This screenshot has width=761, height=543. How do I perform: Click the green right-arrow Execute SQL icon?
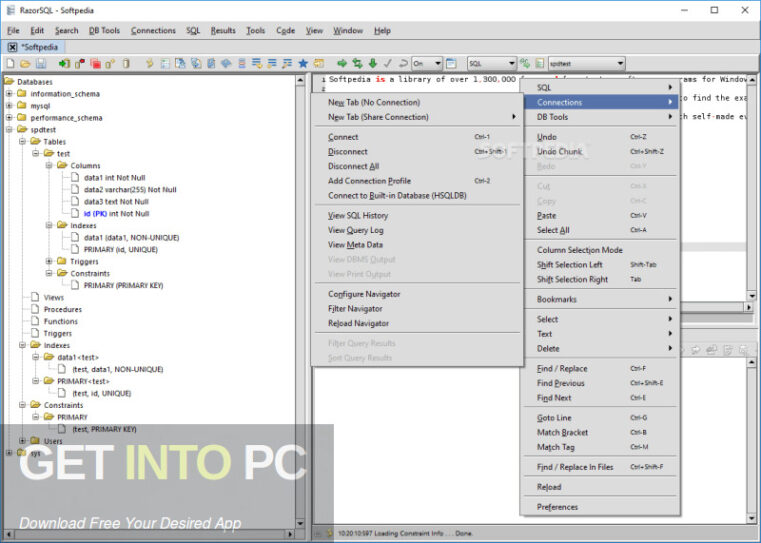click(x=342, y=64)
